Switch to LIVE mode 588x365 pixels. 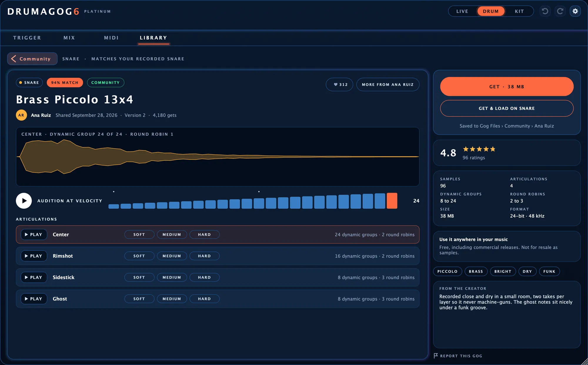pos(462,11)
